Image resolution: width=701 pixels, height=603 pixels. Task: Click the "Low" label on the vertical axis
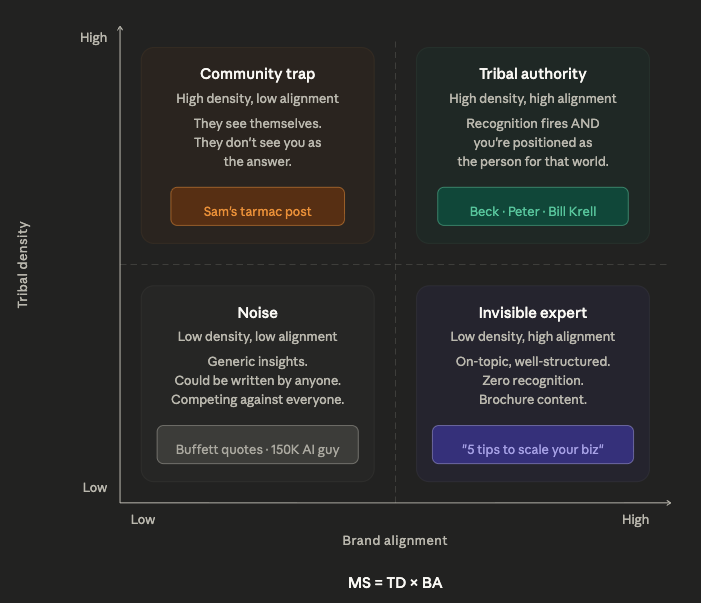95,488
